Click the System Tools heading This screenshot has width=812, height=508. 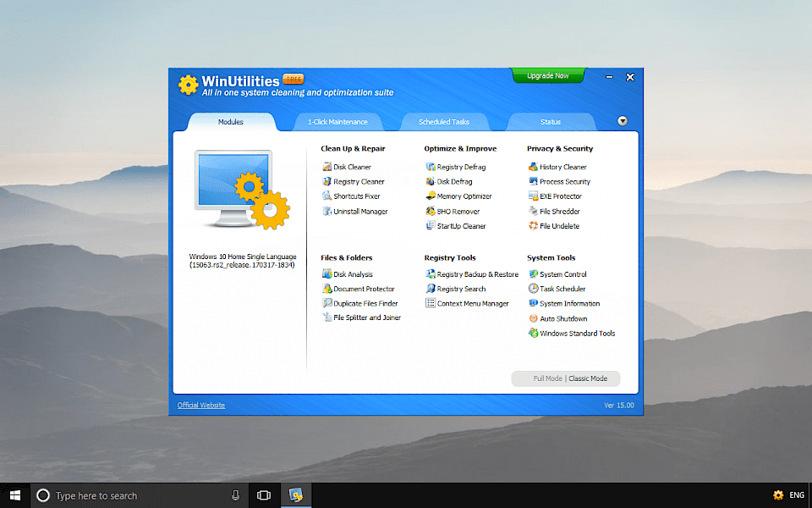click(x=551, y=257)
